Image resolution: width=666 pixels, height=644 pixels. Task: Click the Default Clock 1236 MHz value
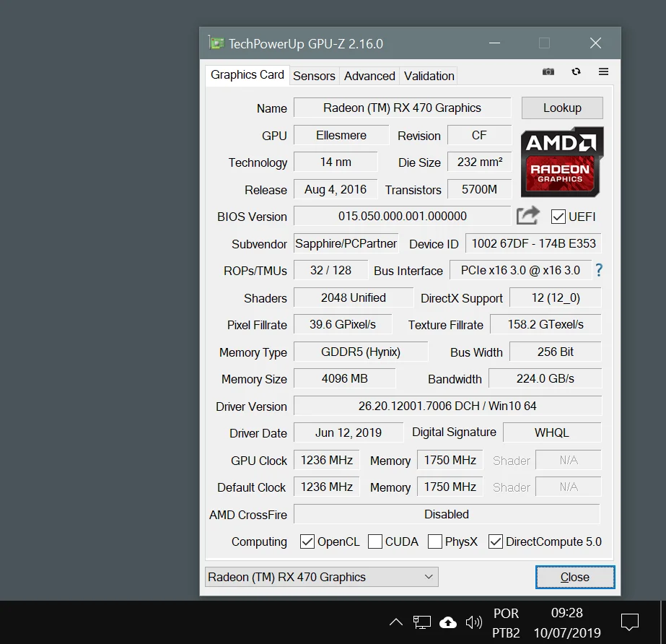(x=327, y=487)
